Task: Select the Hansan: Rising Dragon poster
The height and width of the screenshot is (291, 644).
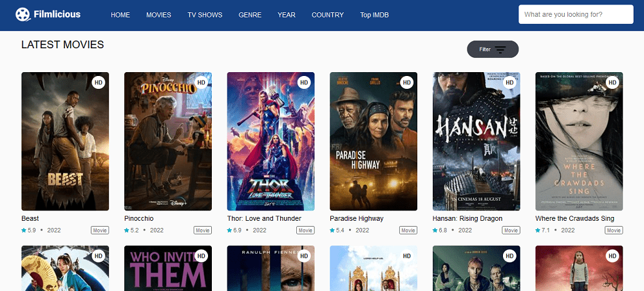Action: [477, 141]
